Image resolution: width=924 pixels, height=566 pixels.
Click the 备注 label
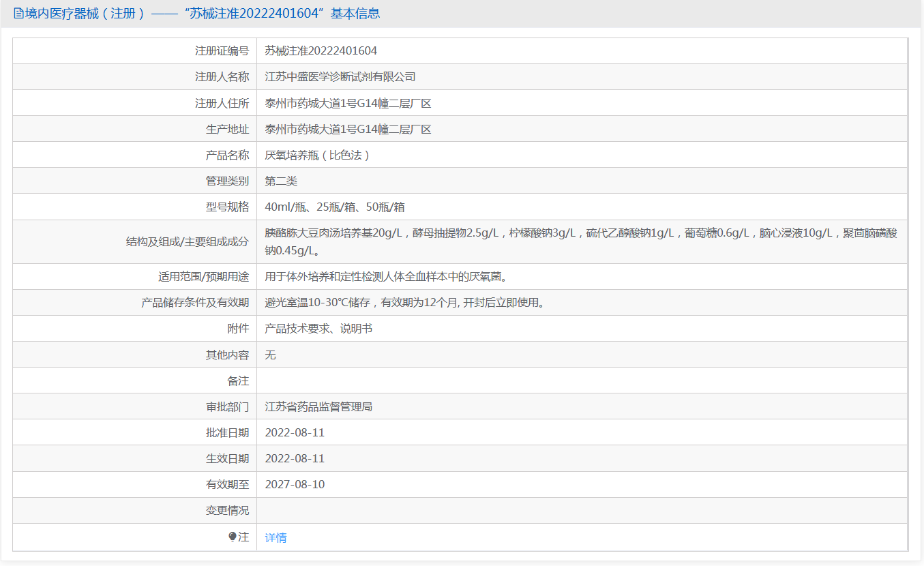[x=239, y=381]
